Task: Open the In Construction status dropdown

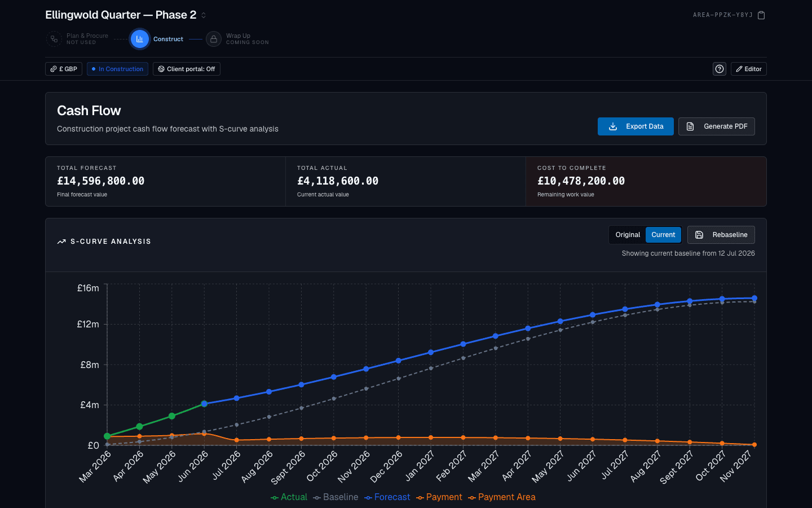Action: click(x=117, y=69)
